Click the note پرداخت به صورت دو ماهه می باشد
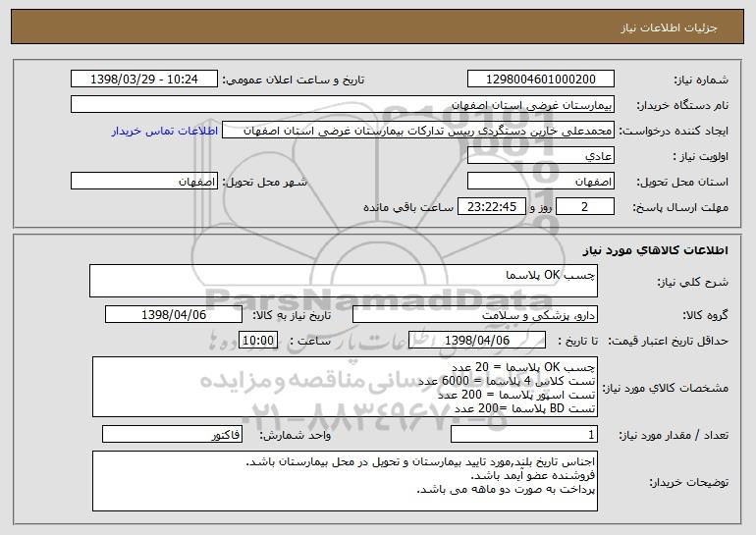This screenshot has height=535, width=756. pos(506,490)
